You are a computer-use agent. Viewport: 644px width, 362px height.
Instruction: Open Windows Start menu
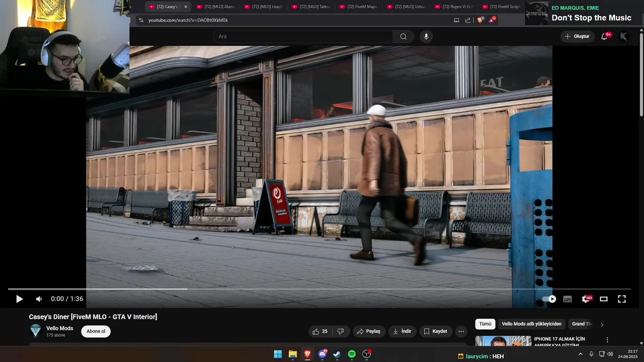tap(278, 354)
